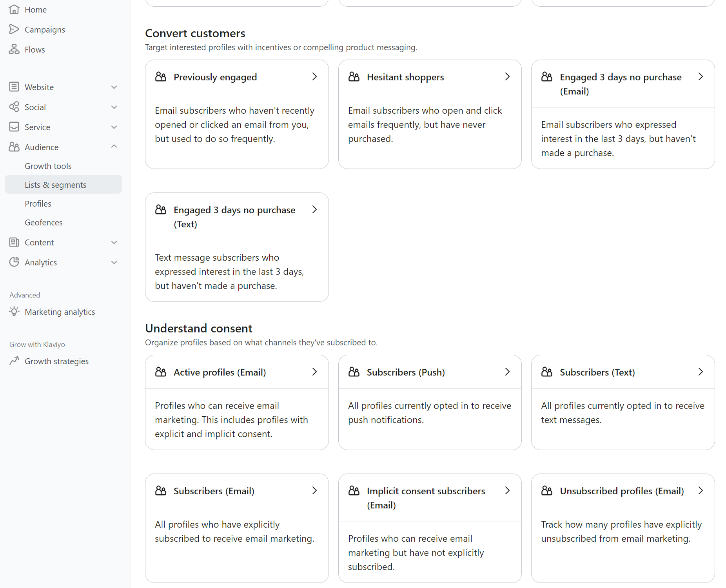Open Marketing analytics via the lightbulb icon
This screenshot has height=588, width=726.
(14, 311)
